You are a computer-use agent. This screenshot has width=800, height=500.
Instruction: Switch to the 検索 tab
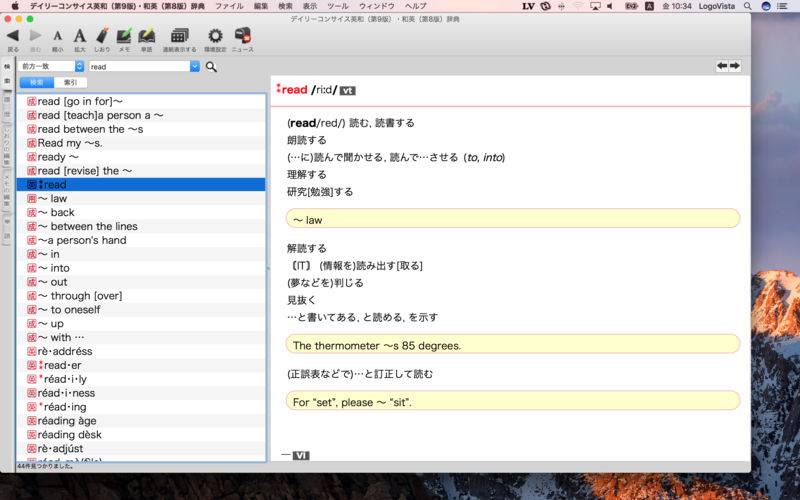pyautogui.click(x=37, y=83)
